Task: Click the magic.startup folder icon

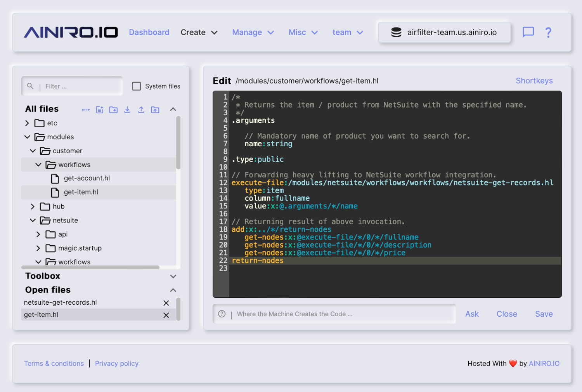Action: click(x=50, y=248)
